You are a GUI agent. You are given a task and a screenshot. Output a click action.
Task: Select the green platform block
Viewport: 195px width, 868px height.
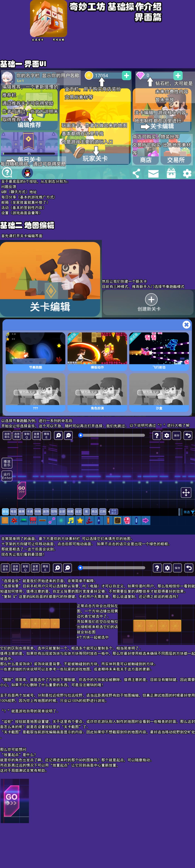pos(24,520)
